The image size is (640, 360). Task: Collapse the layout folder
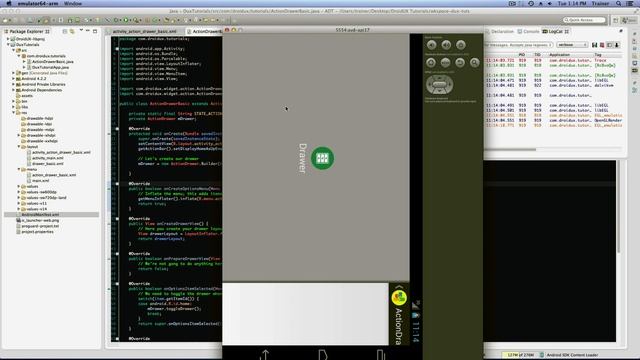[19, 147]
